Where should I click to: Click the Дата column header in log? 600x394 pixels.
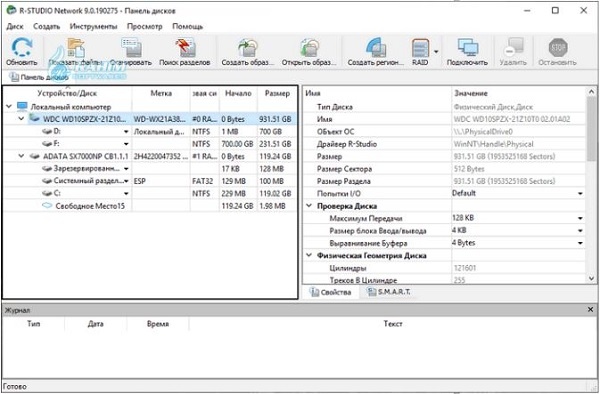click(x=95, y=324)
